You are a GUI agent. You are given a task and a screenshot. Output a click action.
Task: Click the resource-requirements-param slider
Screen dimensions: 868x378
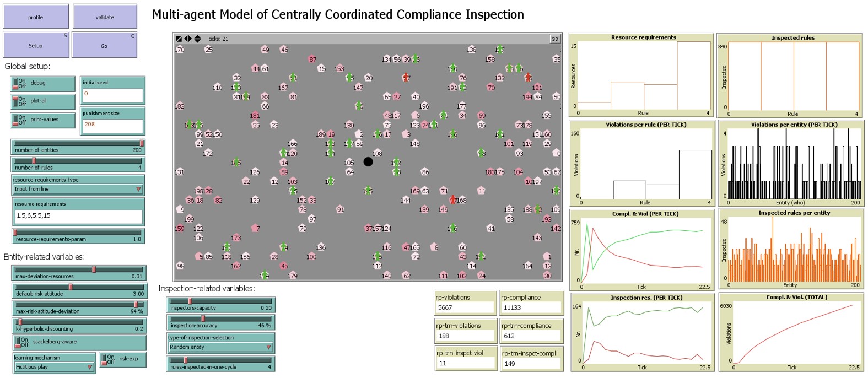coord(78,236)
